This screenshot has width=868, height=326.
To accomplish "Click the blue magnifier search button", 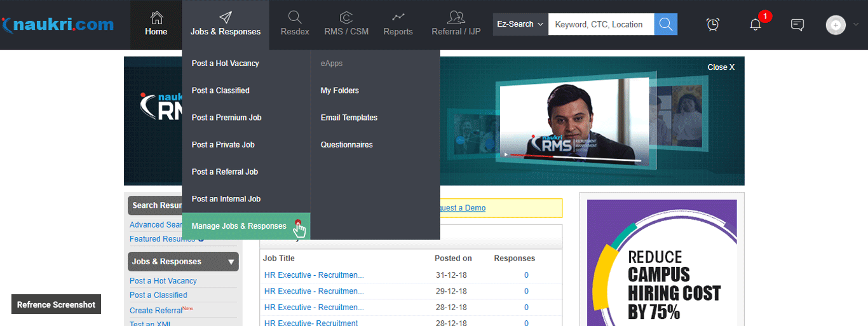I will coord(665,24).
